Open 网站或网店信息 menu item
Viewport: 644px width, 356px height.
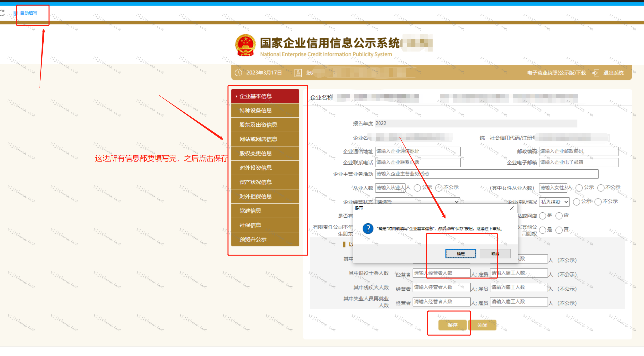coord(265,139)
